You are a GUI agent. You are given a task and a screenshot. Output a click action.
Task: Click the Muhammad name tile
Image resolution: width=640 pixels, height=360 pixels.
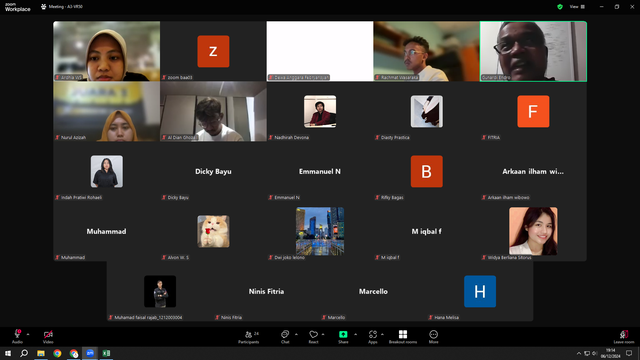[x=107, y=231]
